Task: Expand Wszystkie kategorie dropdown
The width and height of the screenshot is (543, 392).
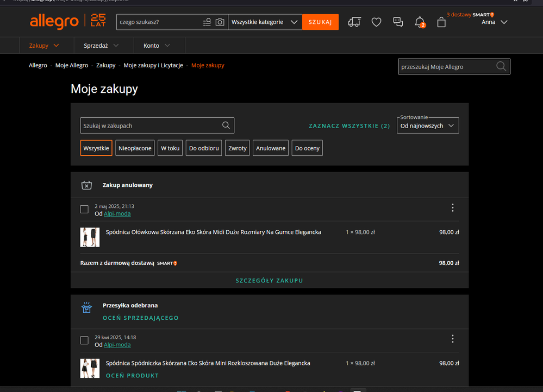Action: point(265,22)
